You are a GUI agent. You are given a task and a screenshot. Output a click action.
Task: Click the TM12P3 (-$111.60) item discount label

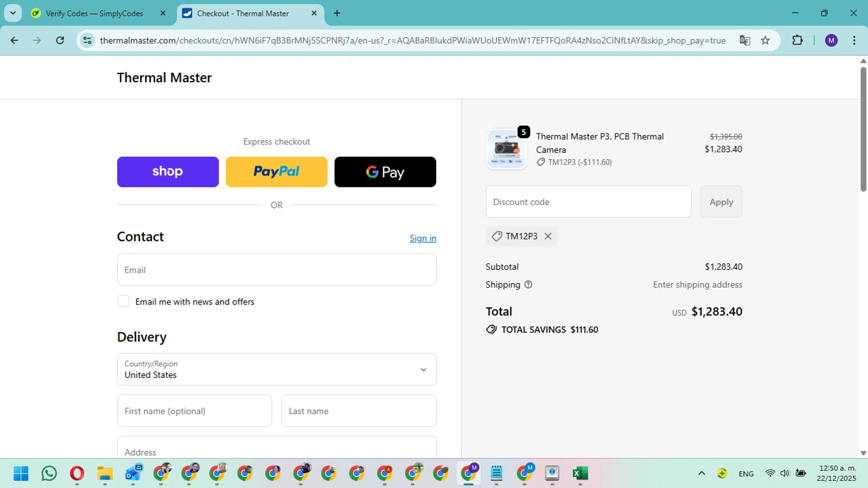click(x=574, y=162)
